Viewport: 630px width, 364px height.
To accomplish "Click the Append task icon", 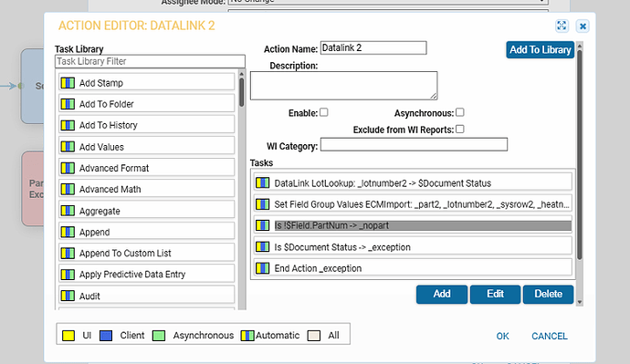I will click(x=68, y=232).
